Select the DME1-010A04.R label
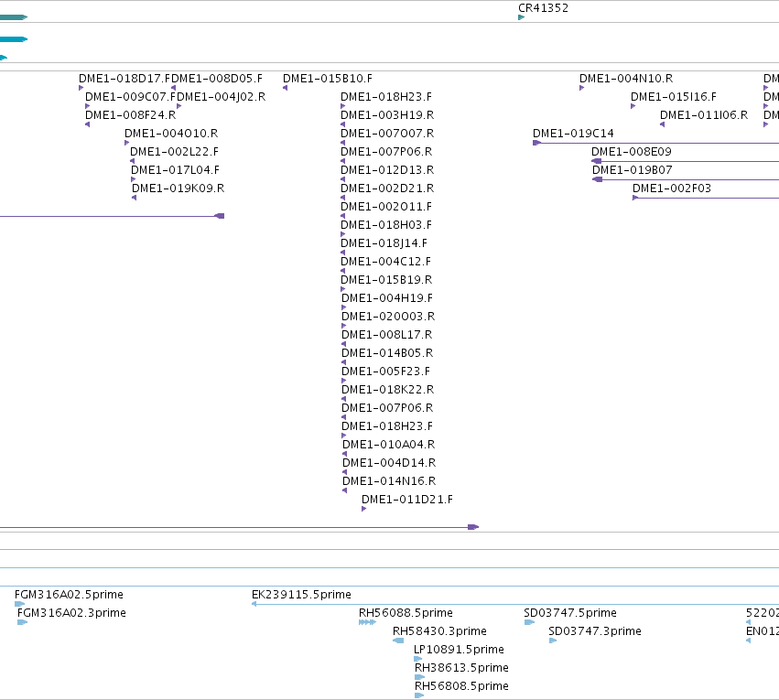The width and height of the screenshot is (779, 700). pyautogui.click(x=388, y=445)
